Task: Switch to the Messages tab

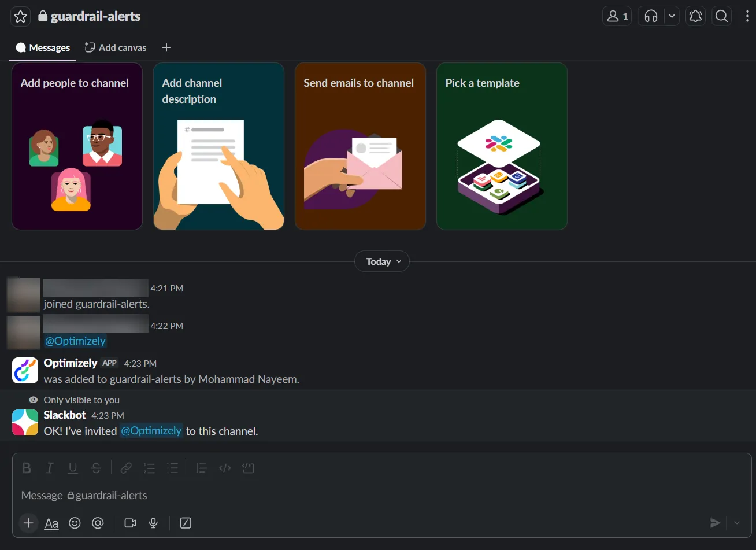Action: 43,48
